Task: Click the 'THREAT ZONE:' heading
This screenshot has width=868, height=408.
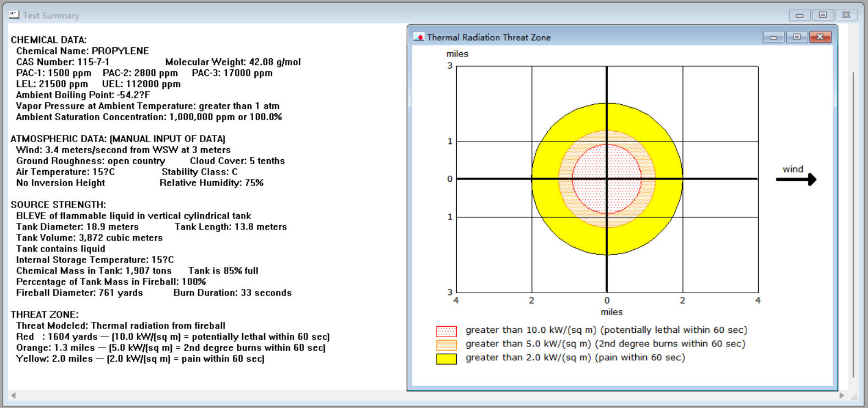Action: pos(44,315)
